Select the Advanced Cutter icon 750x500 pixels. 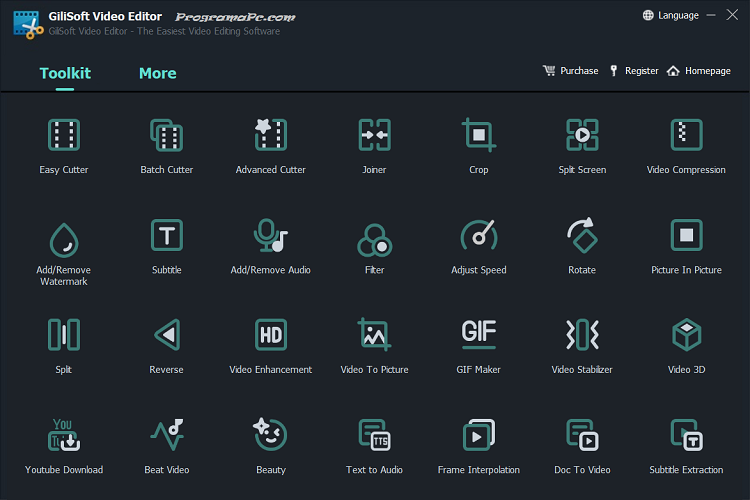[x=270, y=135]
